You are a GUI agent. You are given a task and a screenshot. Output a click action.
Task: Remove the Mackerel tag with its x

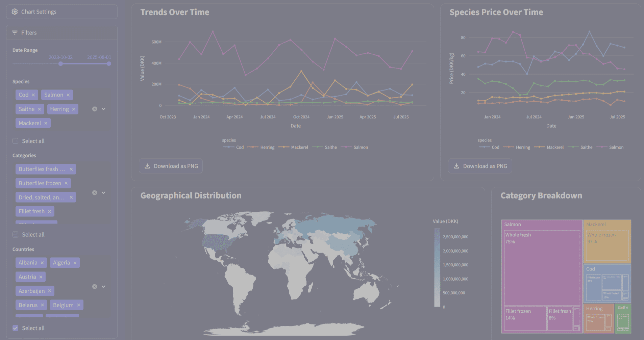point(46,124)
